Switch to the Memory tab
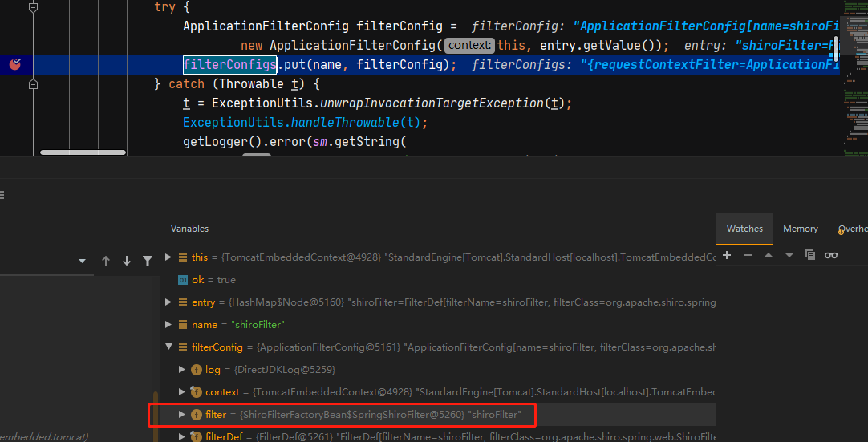 click(801, 229)
